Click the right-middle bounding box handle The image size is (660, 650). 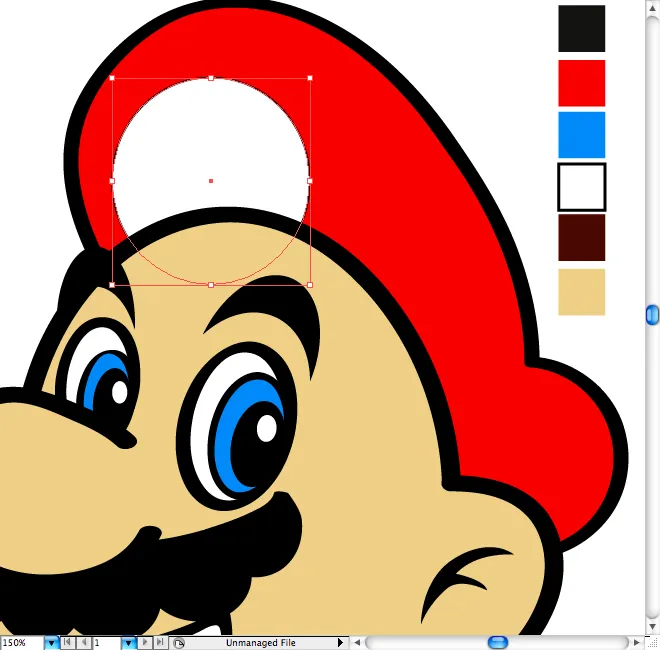pos(310,181)
